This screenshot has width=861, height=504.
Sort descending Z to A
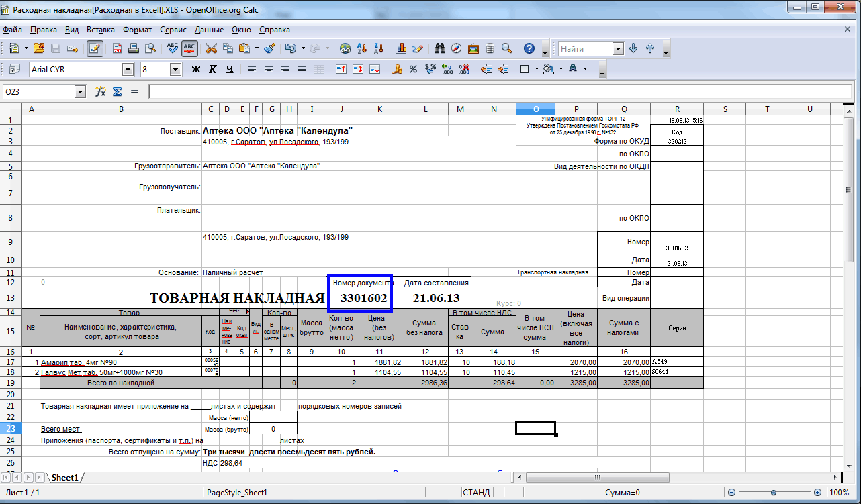[379, 48]
